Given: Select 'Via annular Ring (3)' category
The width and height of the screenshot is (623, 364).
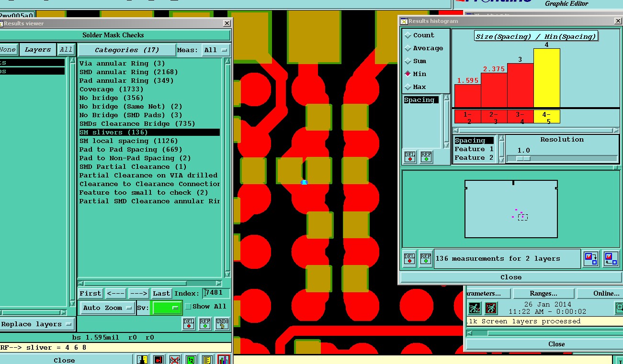Looking at the screenshot, I should coord(122,64).
